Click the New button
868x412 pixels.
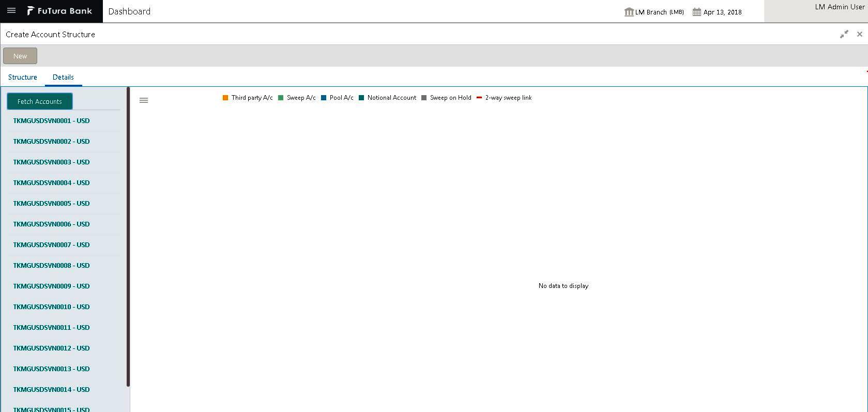coord(20,56)
